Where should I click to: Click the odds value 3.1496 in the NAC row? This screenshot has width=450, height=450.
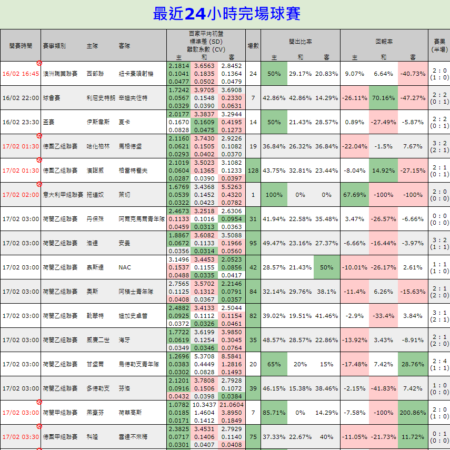[179, 260]
